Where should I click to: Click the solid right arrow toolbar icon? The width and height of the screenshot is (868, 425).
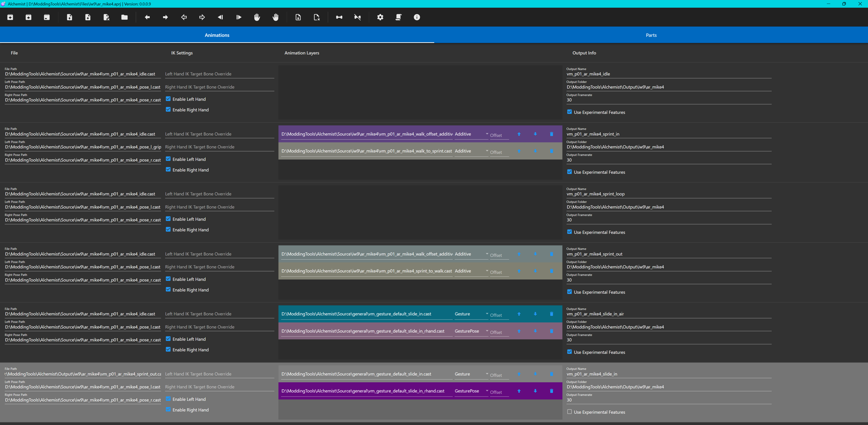click(166, 17)
